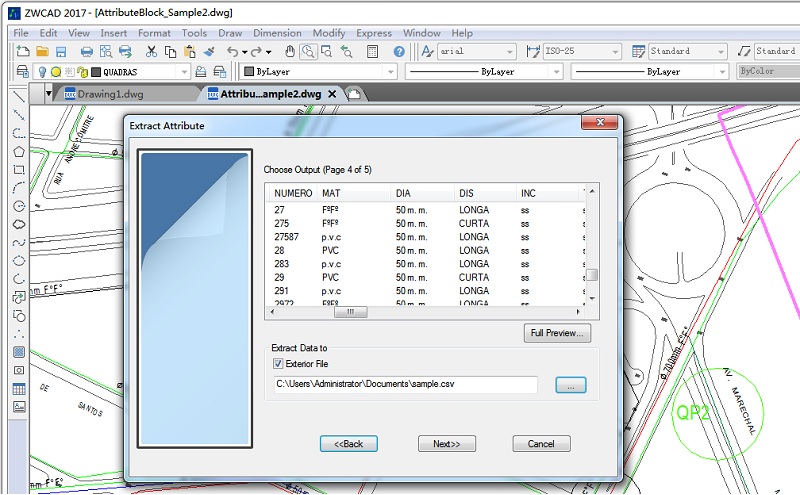This screenshot has height=495, width=800.
Task: Click the Print icon
Action: [87, 51]
